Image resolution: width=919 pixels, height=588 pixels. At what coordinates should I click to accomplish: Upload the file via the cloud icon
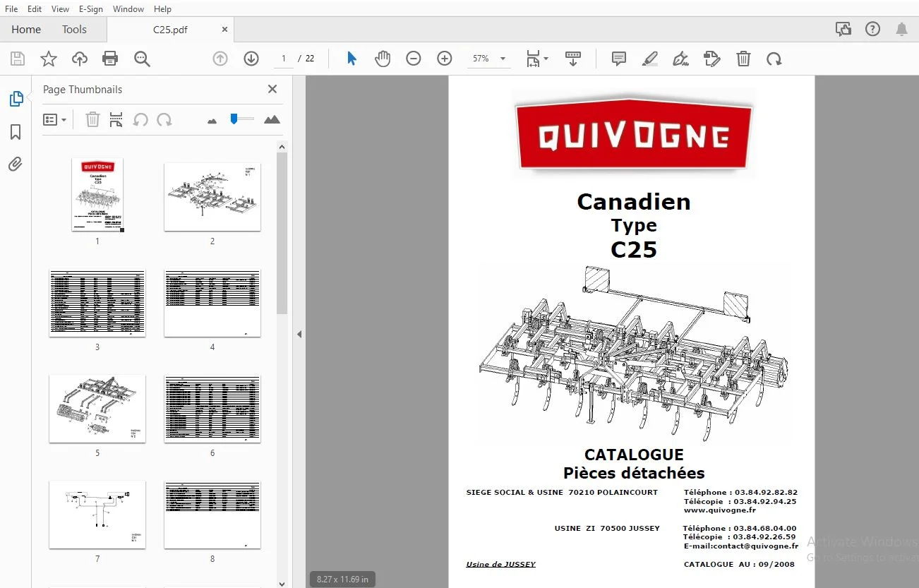coord(80,59)
